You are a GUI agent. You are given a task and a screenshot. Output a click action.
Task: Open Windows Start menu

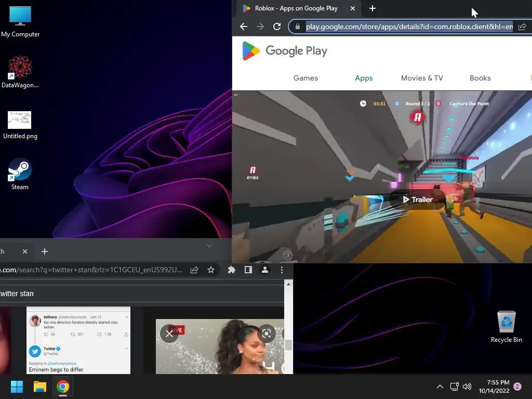[x=17, y=387]
